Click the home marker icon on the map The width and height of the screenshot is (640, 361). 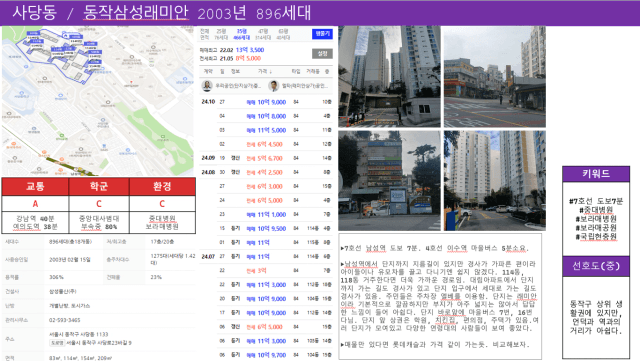click(x=66, y=36)
